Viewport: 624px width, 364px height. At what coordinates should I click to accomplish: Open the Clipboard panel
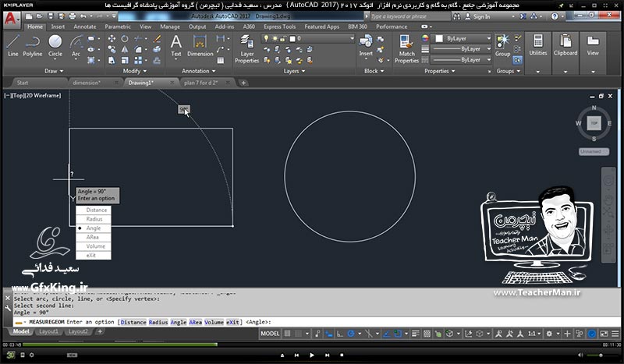[565, 45]
